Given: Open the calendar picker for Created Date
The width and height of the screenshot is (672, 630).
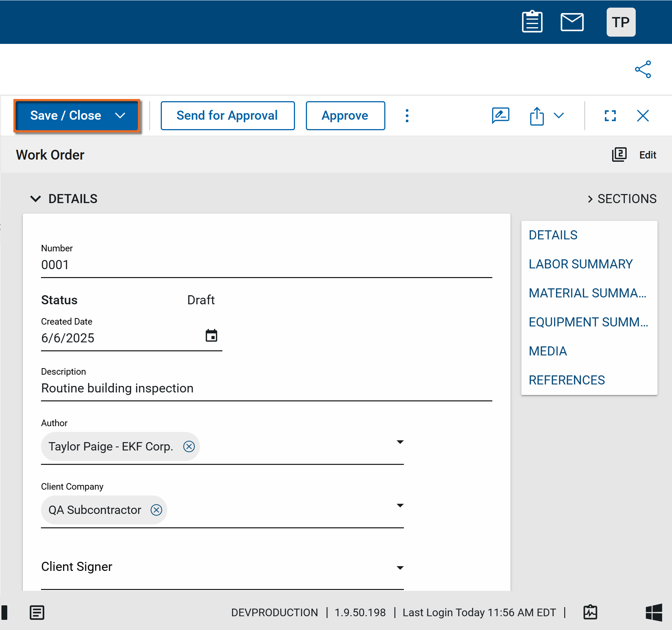Looking at the screenshot, I should 211,335.
